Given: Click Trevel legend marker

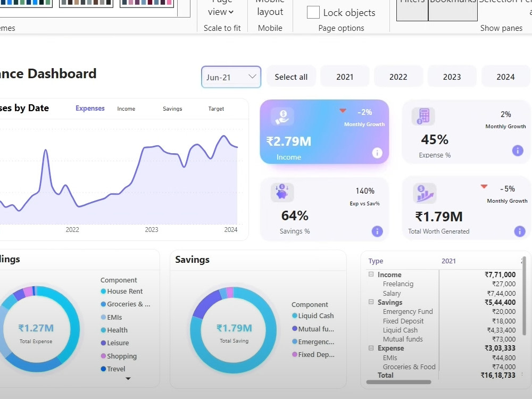Looking at the screenshot, I should [x=104, y=369].
